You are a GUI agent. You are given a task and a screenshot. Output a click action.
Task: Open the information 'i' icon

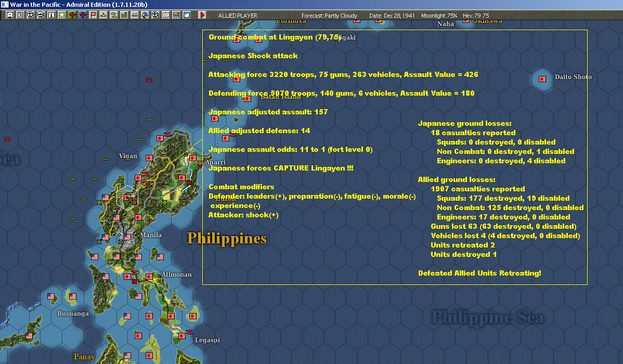click(51, 15)
